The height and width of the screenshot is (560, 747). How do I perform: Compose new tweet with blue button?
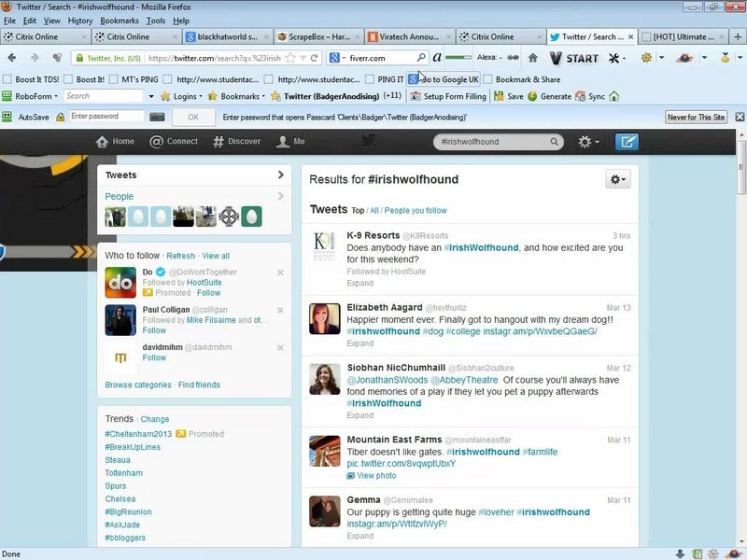pyautogui.click(x=627, y=142)
